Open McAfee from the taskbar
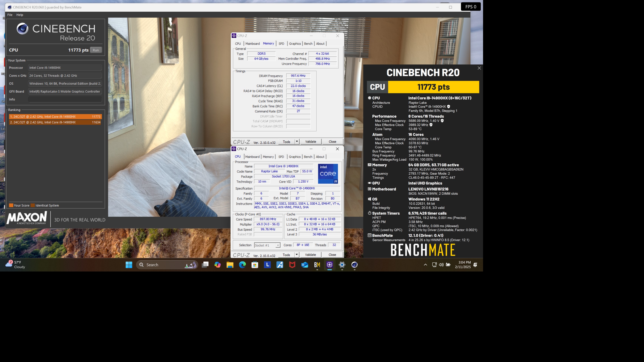Viewport: 644px width, 362px height. point(292,265)
